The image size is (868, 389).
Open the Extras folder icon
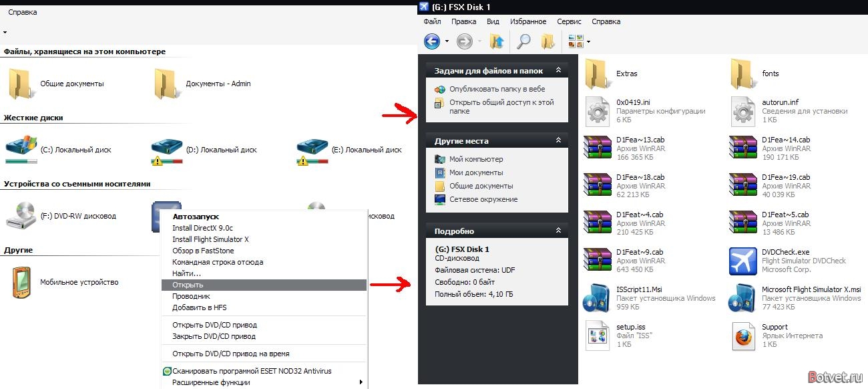pyautogui.click(x=598, y=74)
